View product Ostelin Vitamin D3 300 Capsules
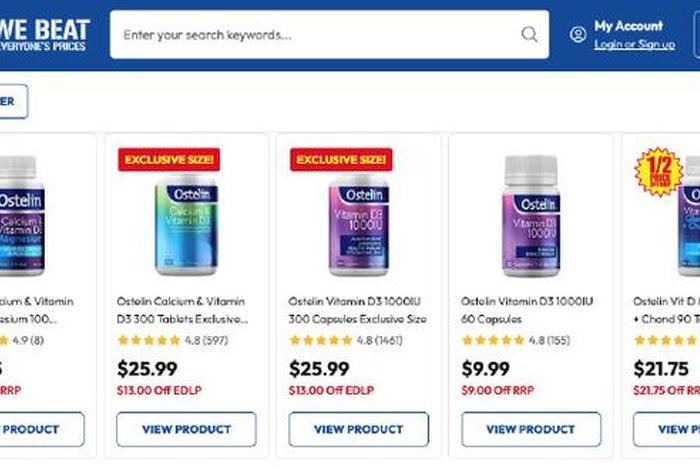The width and height of the screenshot is (700, 470). point(358,429)
